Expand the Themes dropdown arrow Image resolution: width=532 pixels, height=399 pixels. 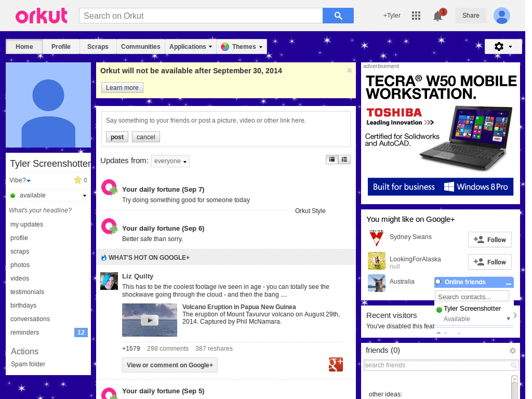(x=261, y=47)
